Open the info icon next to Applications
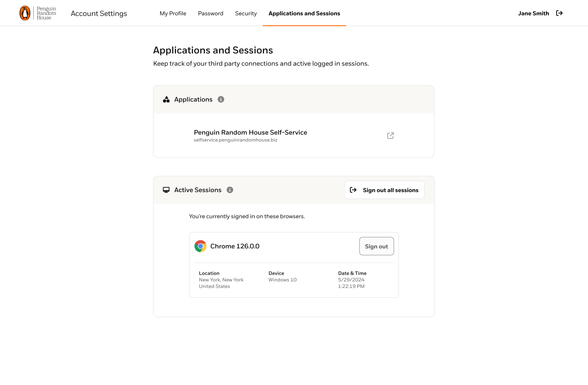The height and width of the screenshot is (385, 588). (221, 99)
